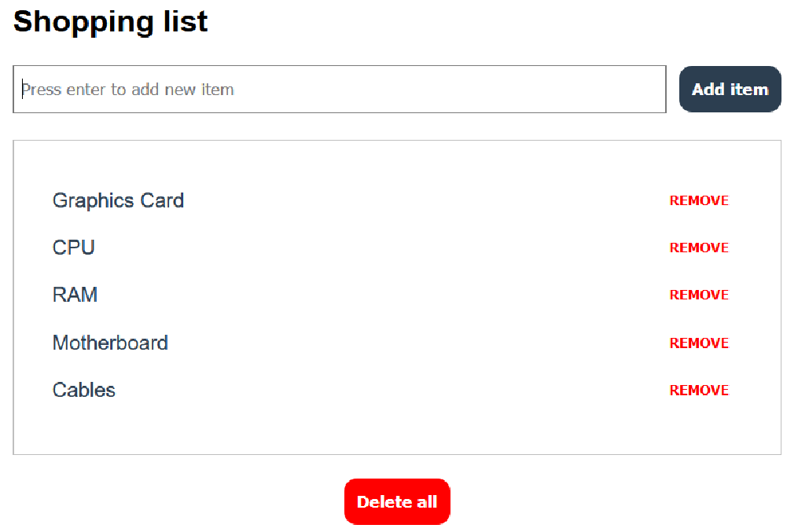The image size is (798, 532).
Task: Select the Cables list entry text
Action: [84, 390]
